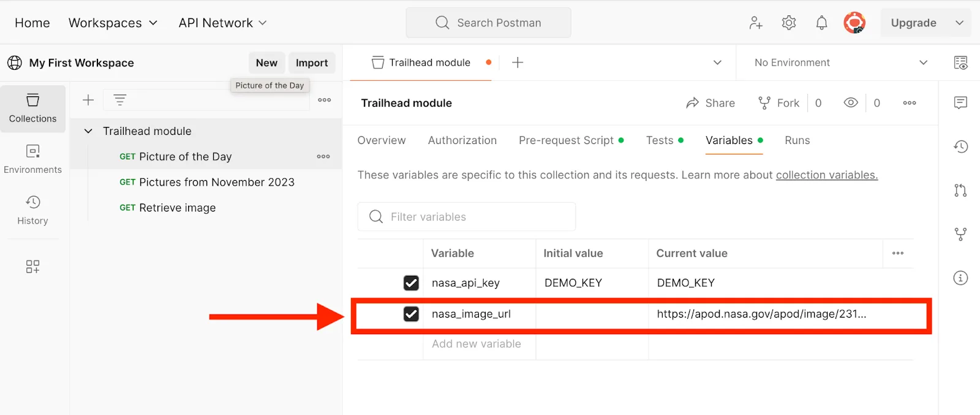Select the Variables tab
Screen dimensions: 980x415
click(734, 140)
